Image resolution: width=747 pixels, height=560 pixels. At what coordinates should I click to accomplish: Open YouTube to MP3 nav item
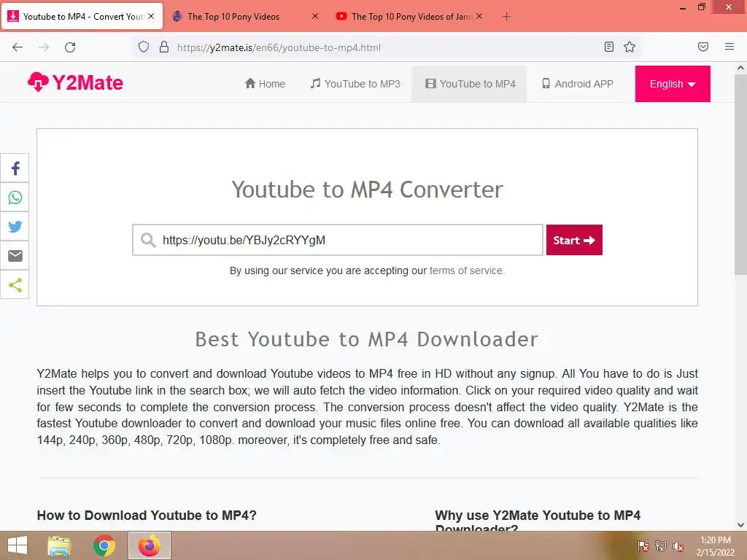point(355,84)
